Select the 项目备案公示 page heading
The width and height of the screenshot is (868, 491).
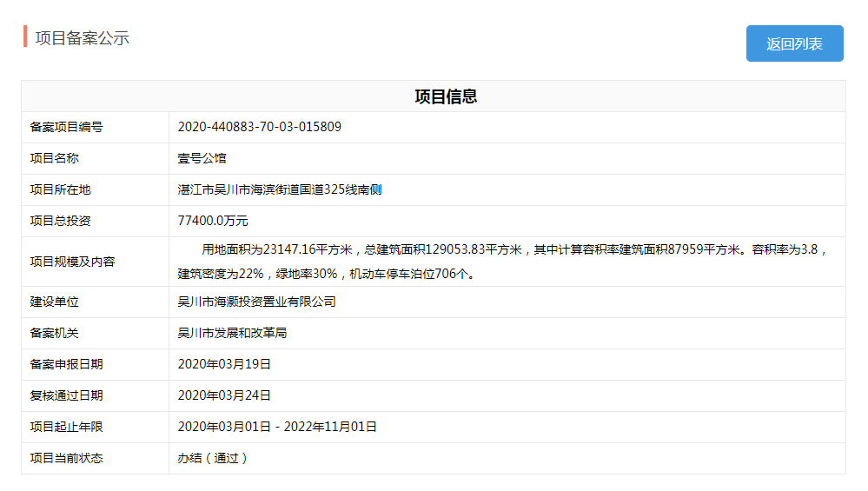coord(82,38)
